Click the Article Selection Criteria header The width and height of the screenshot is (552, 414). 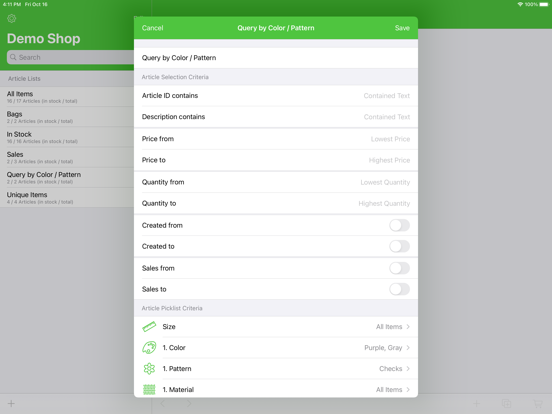(x=175, y=77)
